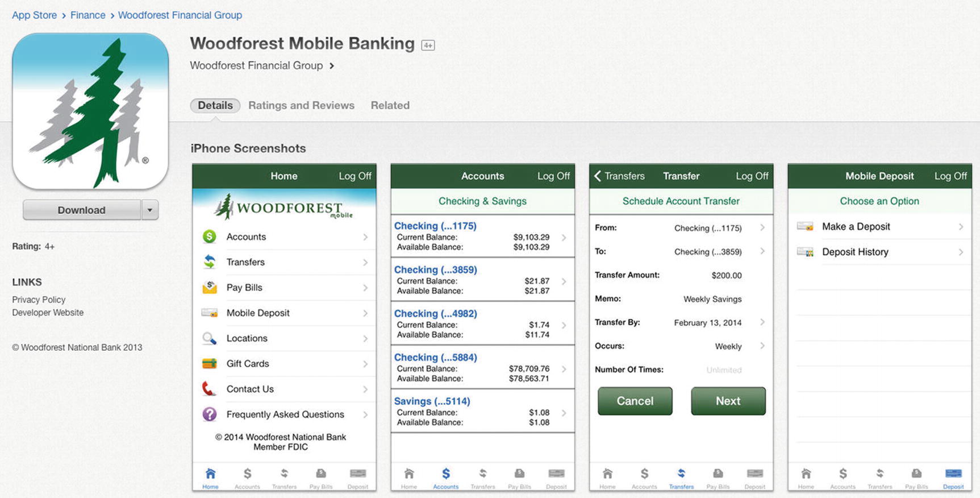The width and height of the screenshot is (980, 498).
Task: Click the Download button
Action: pyautogui.click(x=82, y=210)
